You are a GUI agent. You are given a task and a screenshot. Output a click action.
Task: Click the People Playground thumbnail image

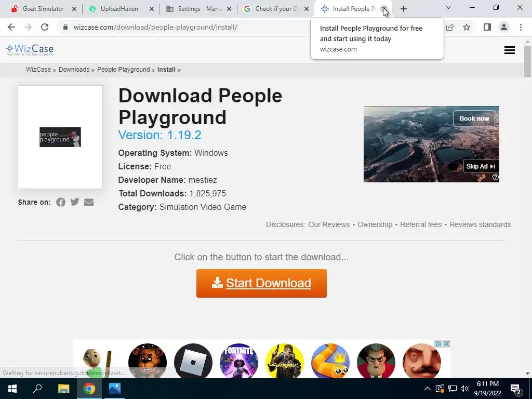(x=60, y=137)
